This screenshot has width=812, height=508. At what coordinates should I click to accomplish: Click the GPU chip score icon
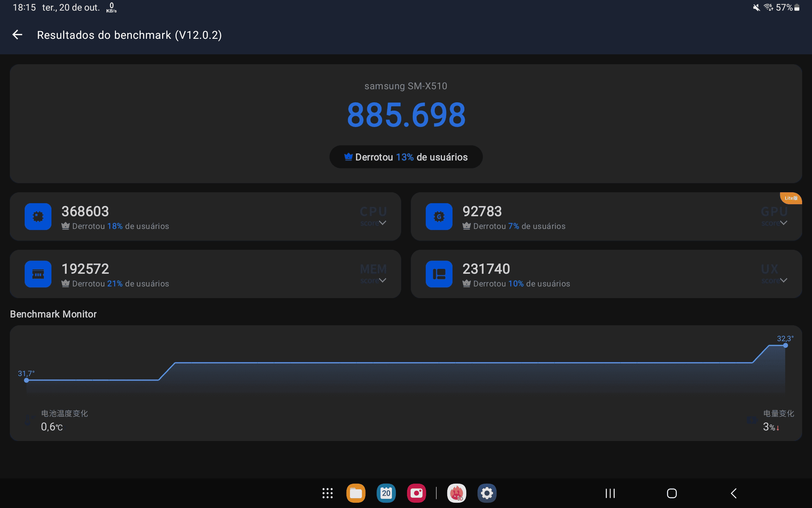pyautogui.click(x=439, y=217)
